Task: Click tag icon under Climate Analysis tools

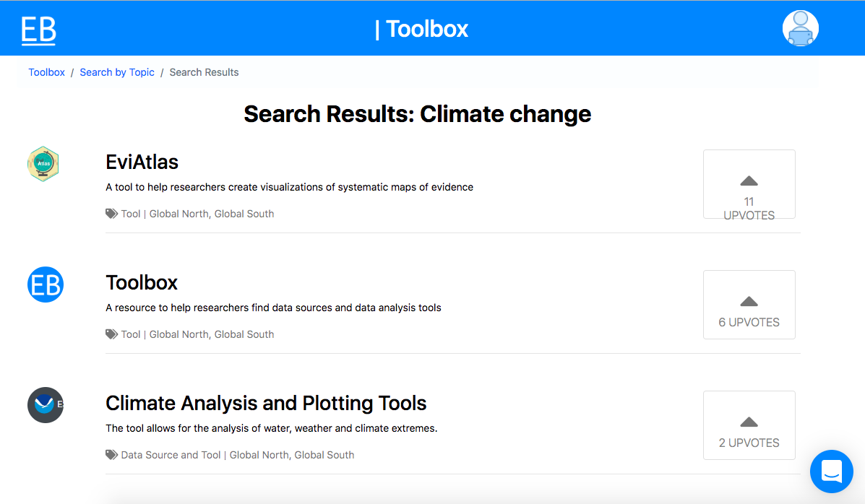Action: pyautogui.click(x=111, y=455)
